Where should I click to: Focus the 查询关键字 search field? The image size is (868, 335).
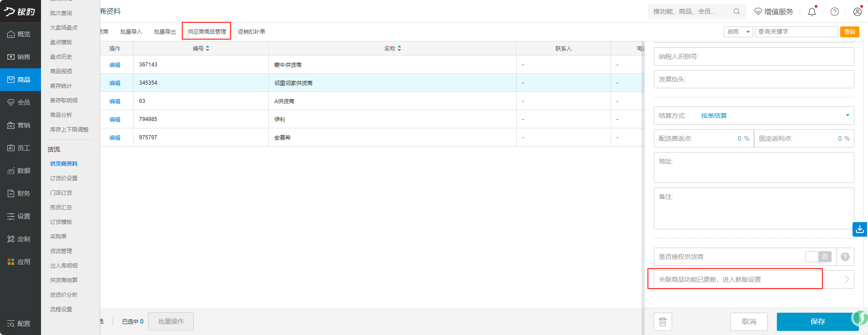[x=796, y=31]
